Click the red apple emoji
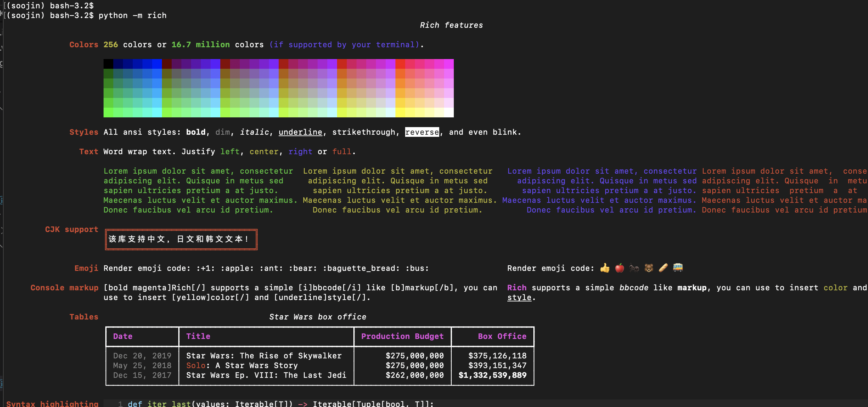 [x=620, y=268]
